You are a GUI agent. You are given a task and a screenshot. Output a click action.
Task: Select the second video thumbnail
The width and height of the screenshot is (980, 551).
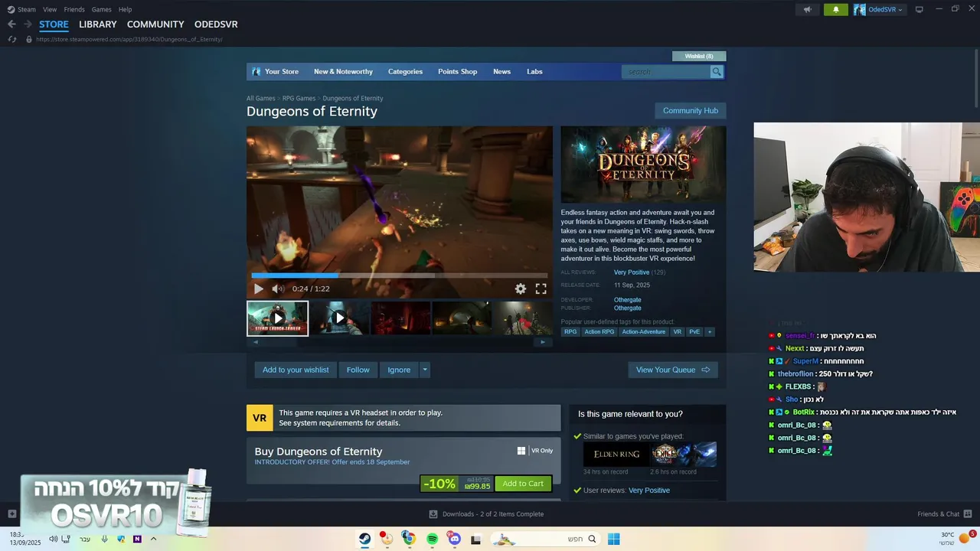click(x=339, y=318)
